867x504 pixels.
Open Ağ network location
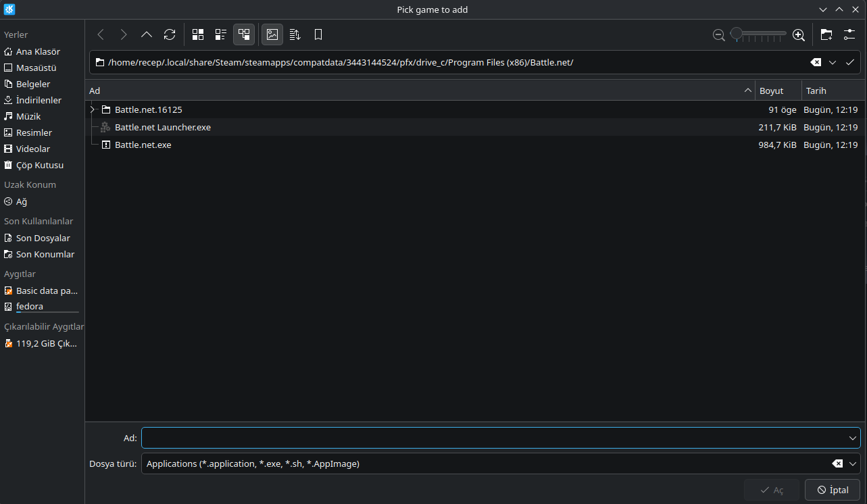(42, 201)
